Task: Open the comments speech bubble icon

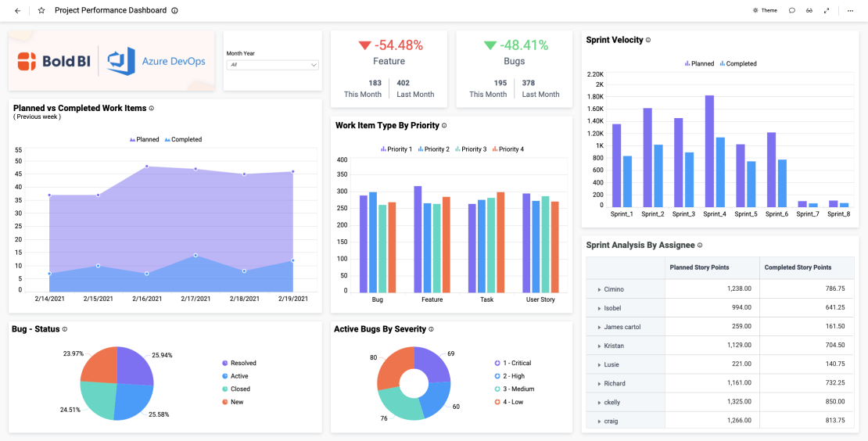Action: point(792,11)
